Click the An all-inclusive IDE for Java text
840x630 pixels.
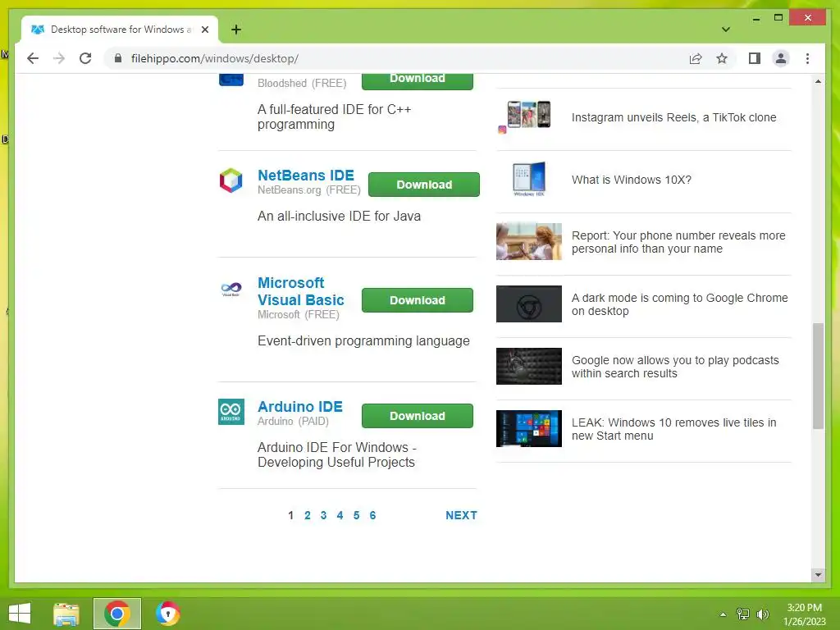(x=339, y=216)
